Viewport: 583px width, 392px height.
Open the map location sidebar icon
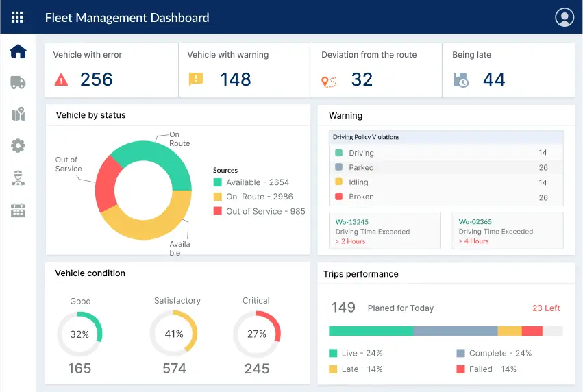point(18,114)
